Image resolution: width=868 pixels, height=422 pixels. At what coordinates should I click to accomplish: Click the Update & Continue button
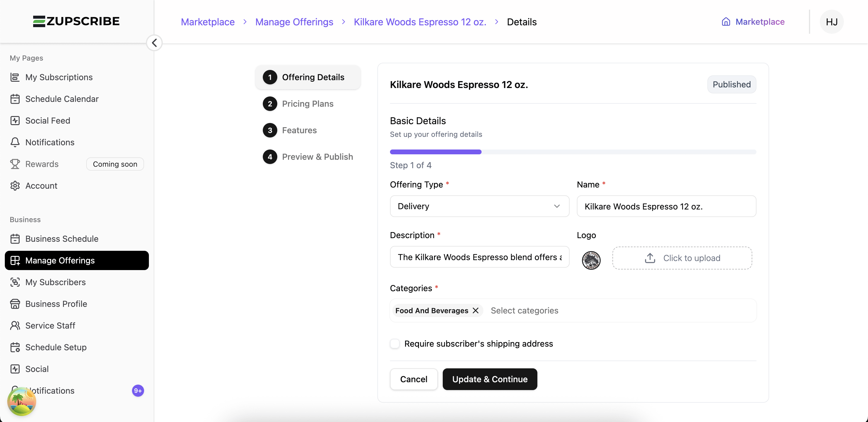tap(489, 379)
